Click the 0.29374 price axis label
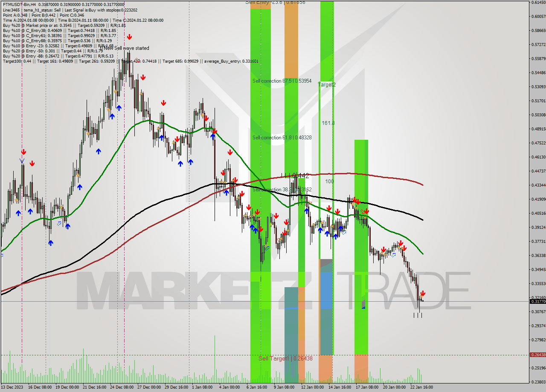546x392 pixels. 538,326
